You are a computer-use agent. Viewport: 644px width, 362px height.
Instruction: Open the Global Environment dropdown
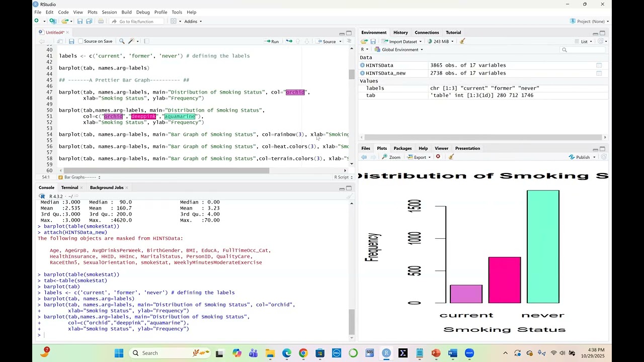coord(398,50)
